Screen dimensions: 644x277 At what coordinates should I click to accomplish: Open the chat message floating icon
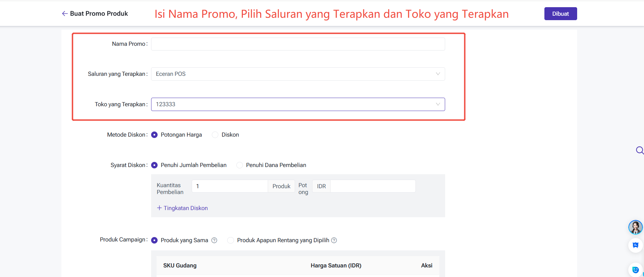tap(635, 245)
